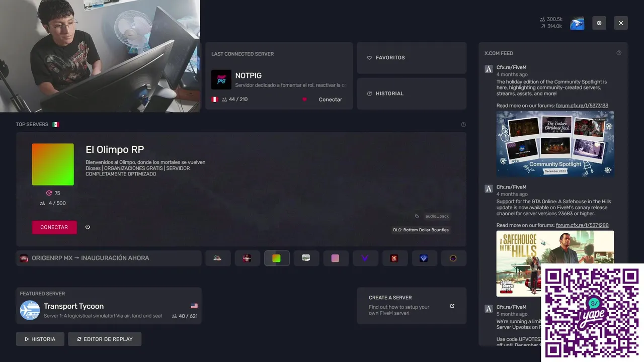Screen dimensions: 644x362
Task: Select the orange ring server icon tile
Action: [453, 258]
